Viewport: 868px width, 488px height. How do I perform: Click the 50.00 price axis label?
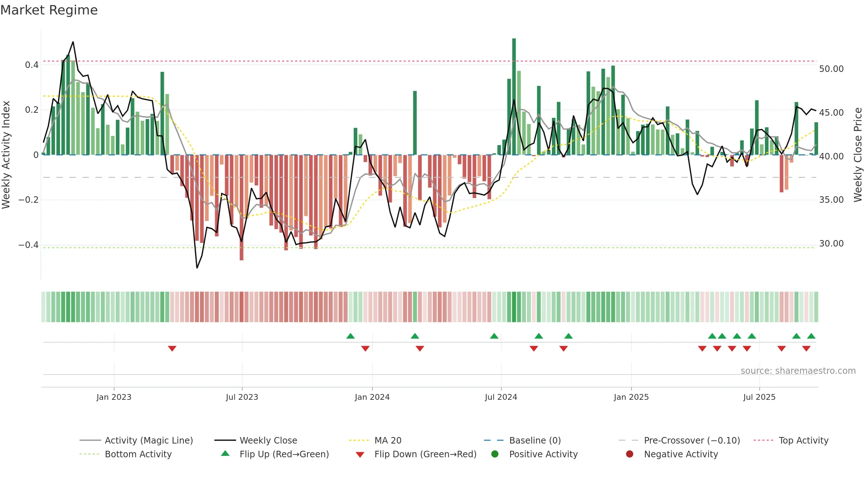point(831,69)
